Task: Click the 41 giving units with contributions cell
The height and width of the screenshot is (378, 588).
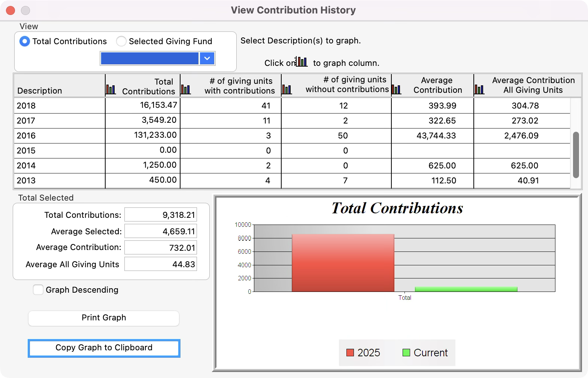Action: 231,106
